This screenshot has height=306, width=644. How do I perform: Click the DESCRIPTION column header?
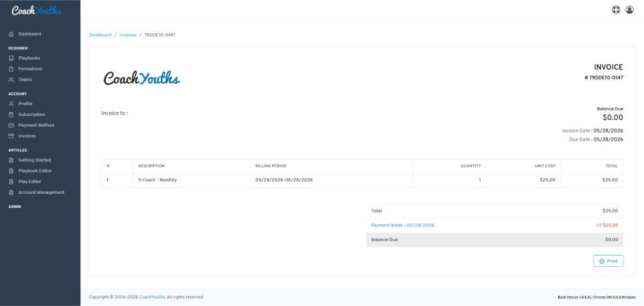(x=151, y=166)
